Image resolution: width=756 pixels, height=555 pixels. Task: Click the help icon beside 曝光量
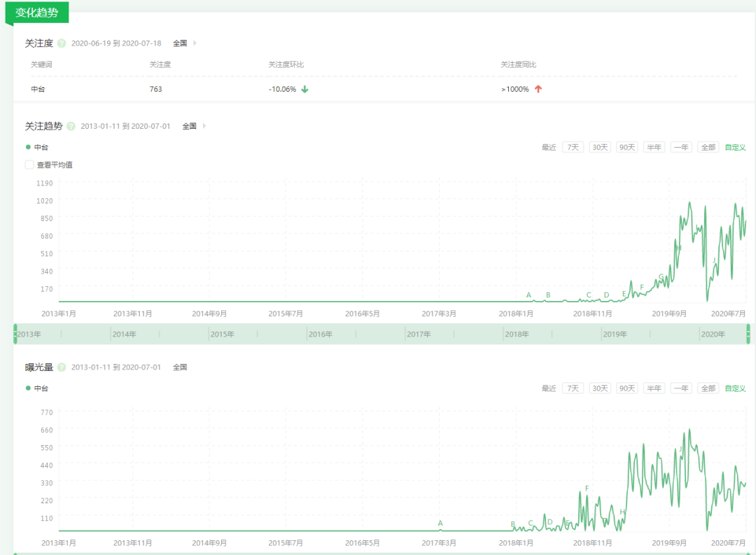click(61, 367)
